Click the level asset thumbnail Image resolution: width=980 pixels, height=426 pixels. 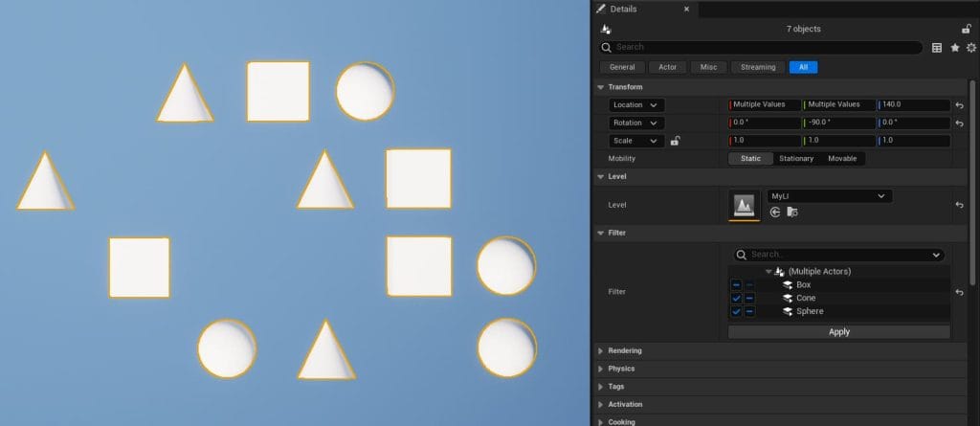click(x=745, y=205)
